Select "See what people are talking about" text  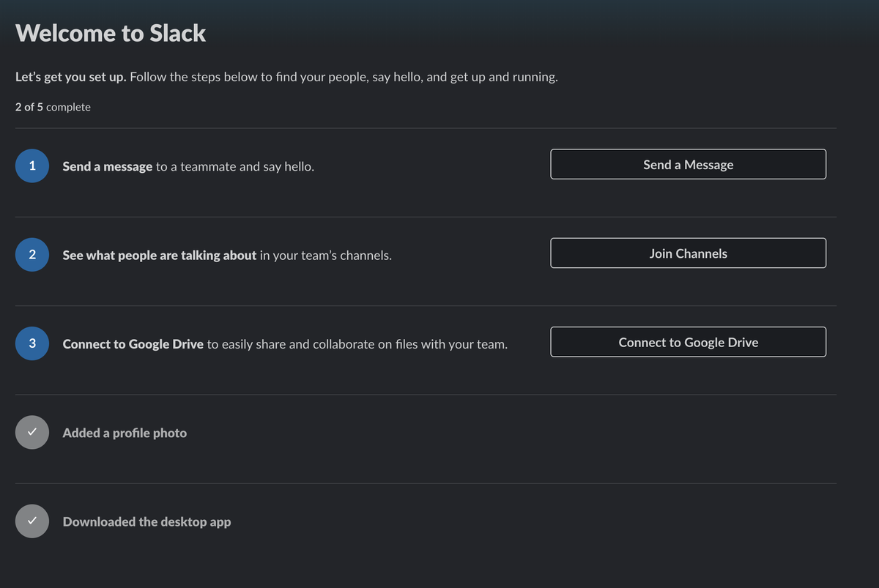pos(159,256)
